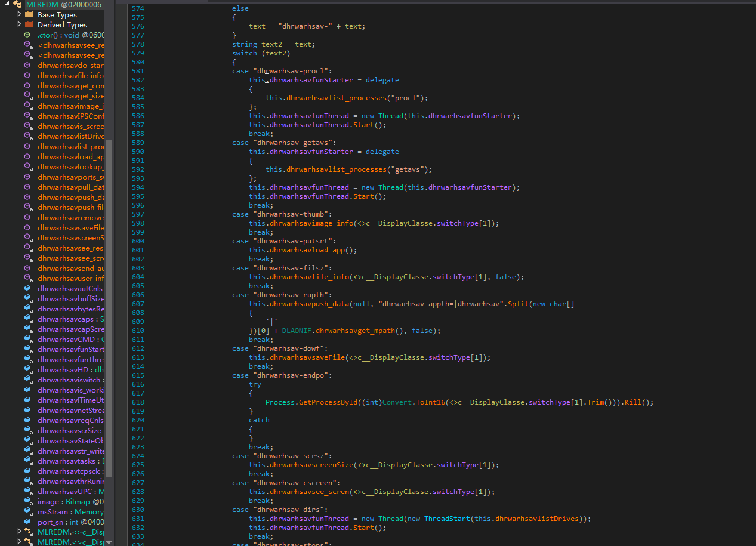Click the dhrwarhsavpull_dat method icon
The height and width of the screenshot is (546, 756).
pos(28,187)
